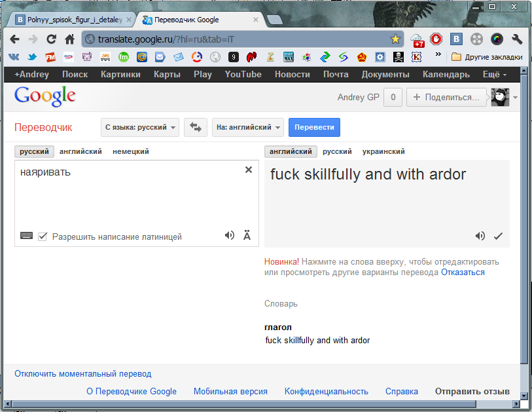Click the Google logo
Screen dimensions: 532x412
coord(44,96)
